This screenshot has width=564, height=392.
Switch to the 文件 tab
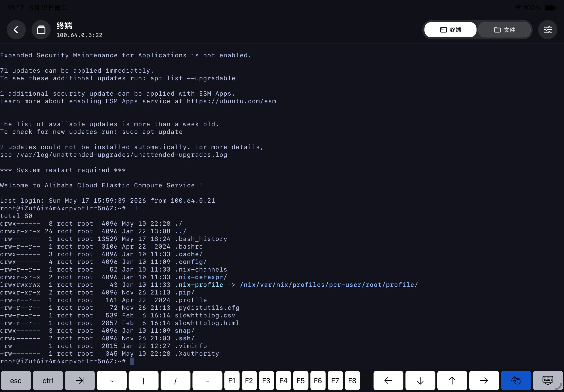504,30
